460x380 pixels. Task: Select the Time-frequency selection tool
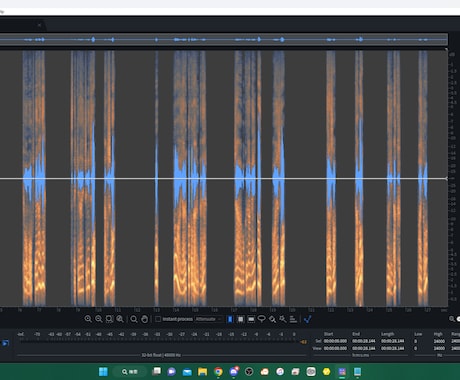click(240, 319)
